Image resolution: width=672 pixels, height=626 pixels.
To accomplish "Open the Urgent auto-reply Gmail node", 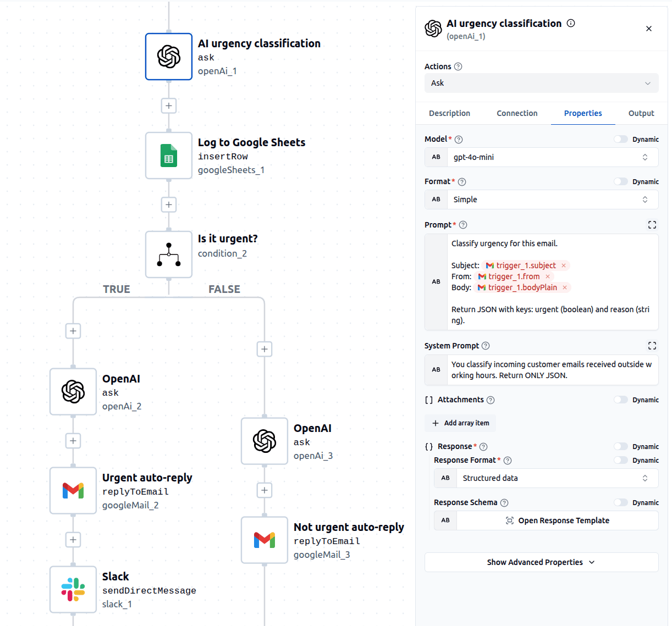I will [73, 491].
